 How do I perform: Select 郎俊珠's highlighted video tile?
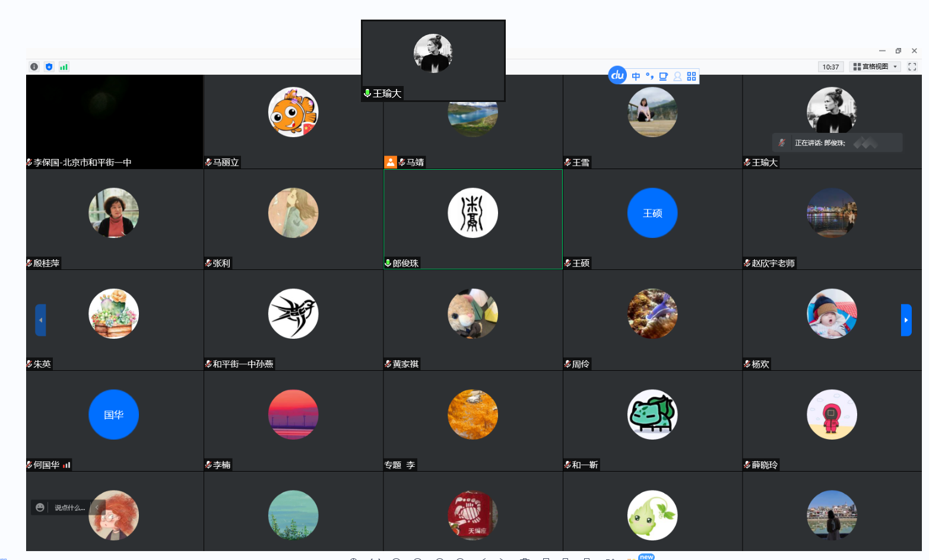473,219
